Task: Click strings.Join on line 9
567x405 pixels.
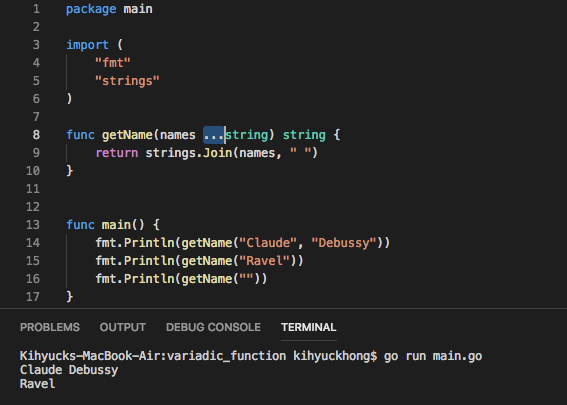Action: coord(188,153)
